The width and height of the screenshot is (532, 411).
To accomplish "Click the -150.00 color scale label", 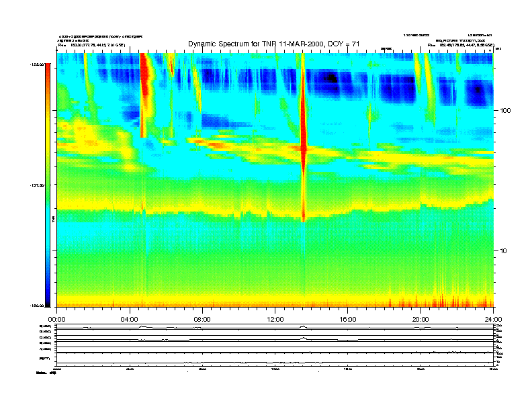I will click(37, 306).
